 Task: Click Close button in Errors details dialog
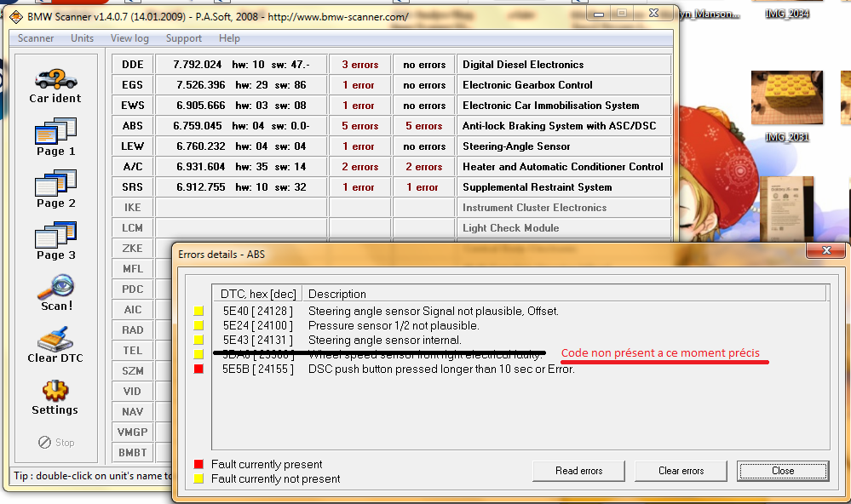pyautogui.click(x=783, y=471)
